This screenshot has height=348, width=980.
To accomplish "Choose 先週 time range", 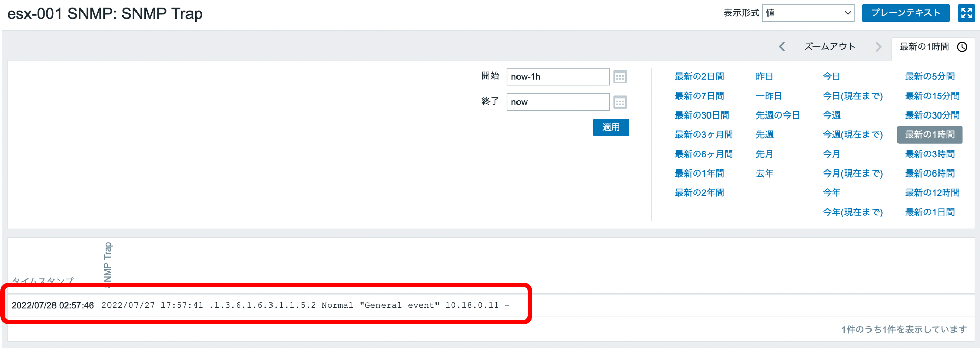I will point(765,134).
